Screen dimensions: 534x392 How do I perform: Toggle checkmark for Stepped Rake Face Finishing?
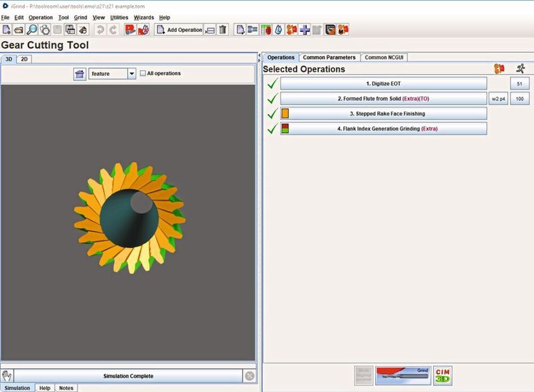pos(272,113)
